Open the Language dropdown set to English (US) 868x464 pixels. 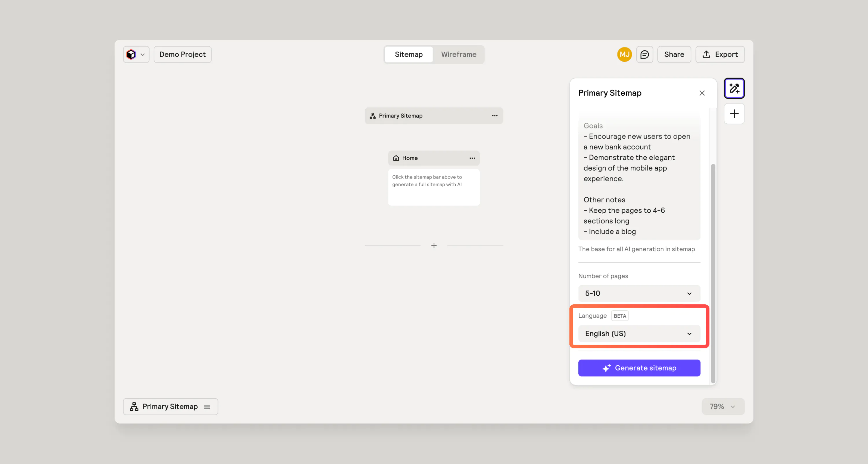639,334
